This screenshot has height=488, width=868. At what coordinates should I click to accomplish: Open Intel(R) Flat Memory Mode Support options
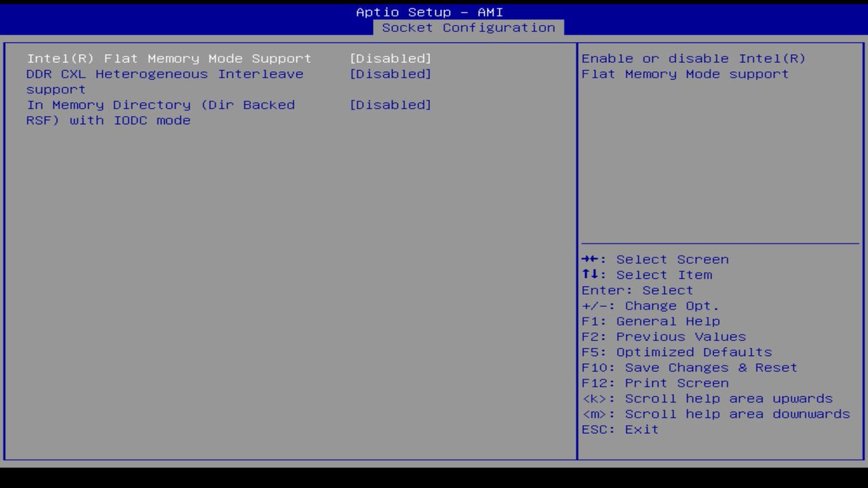[168, 58]
